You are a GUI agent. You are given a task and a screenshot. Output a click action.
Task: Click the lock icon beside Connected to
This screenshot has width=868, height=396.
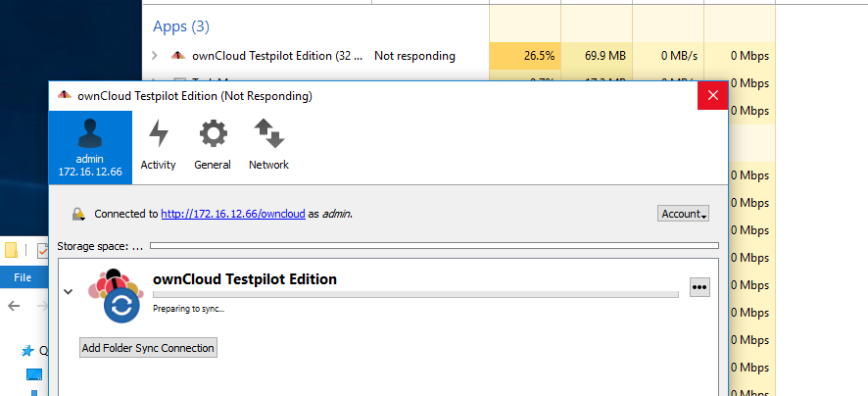tap(78, 214)
